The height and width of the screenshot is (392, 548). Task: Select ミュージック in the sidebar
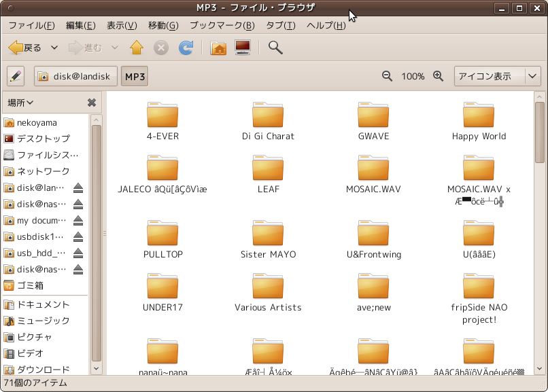pyautogui.click(x=45, y=321)
